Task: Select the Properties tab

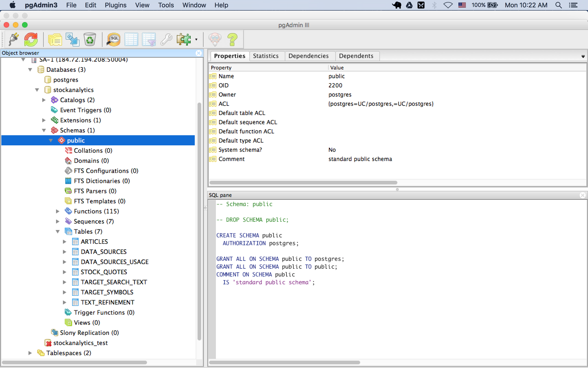Action: (x=230, y=56)
